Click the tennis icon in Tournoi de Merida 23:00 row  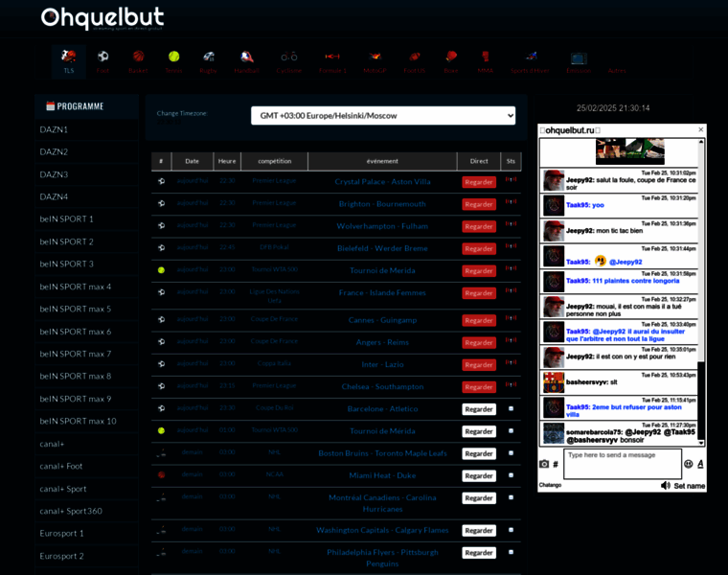(161, 270)
